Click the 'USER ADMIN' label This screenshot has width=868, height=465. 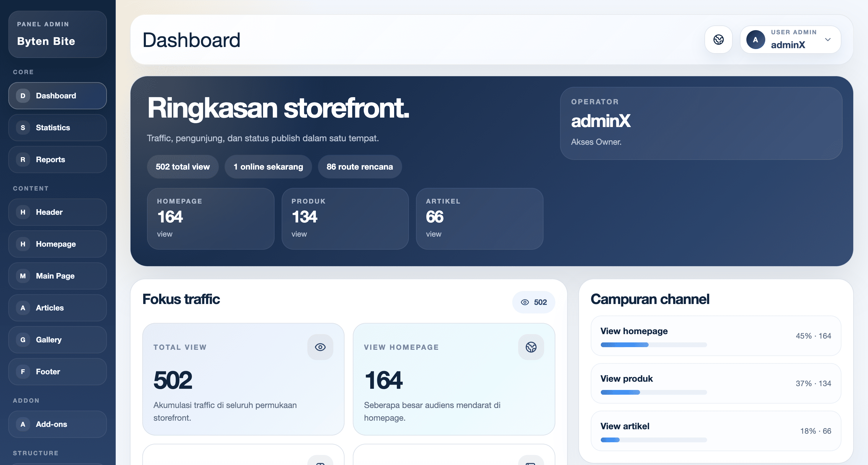[x=794, y=32]
